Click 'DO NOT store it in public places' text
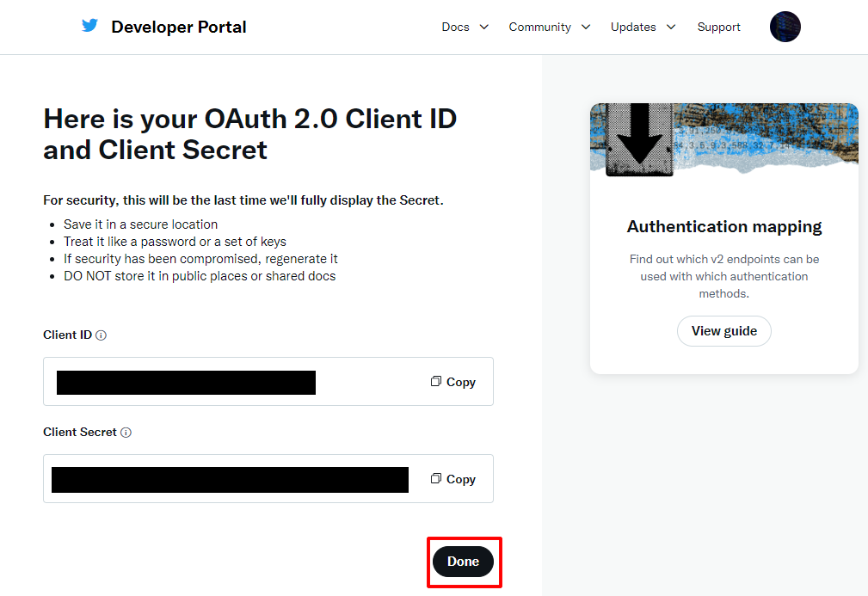Image resolution: width=868 pixels, height=596 pixels. (x=200, y=276)
